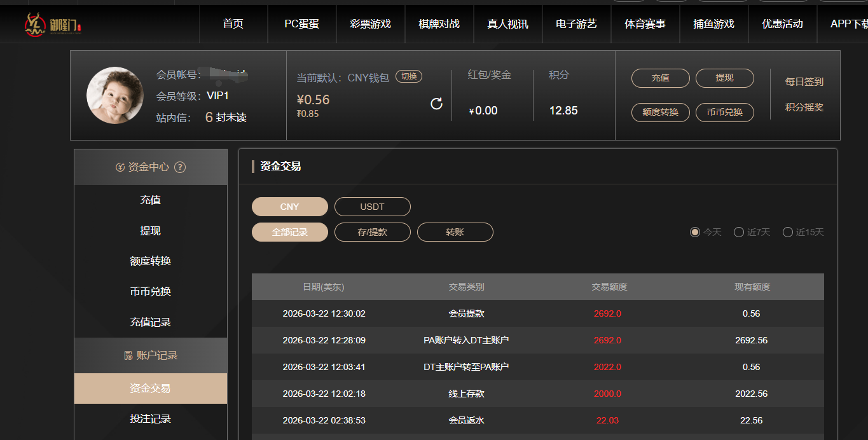The image size is (868, 440).
Task: Click the 币币兑换 button in the header panel
Action: [x=724, y=113]
